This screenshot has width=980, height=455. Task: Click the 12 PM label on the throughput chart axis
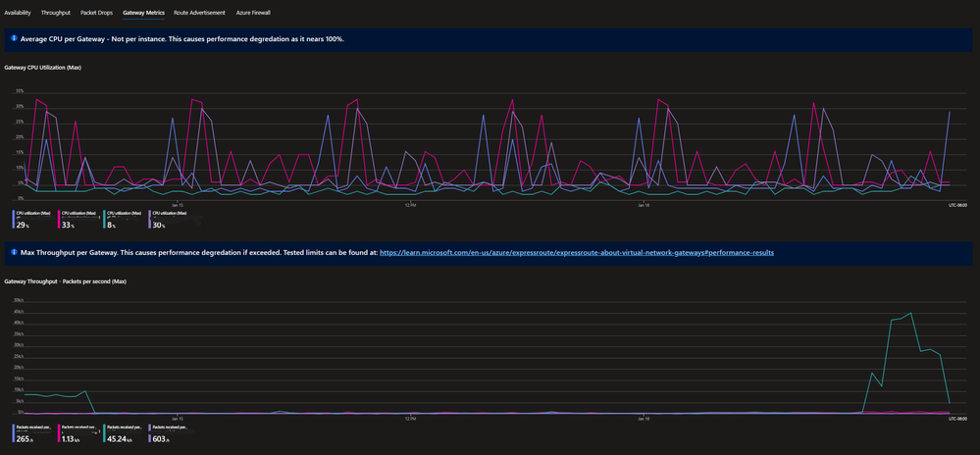409,418
